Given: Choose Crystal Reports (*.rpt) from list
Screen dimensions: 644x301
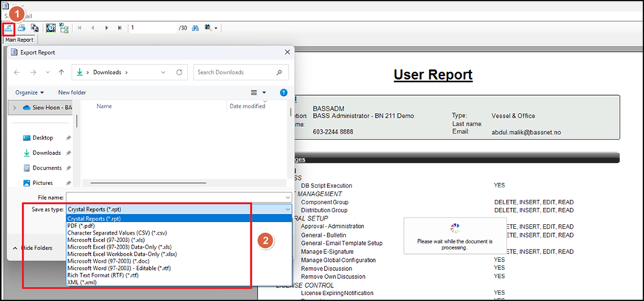Looking at the screenshot, I should (x=179, y=218).
